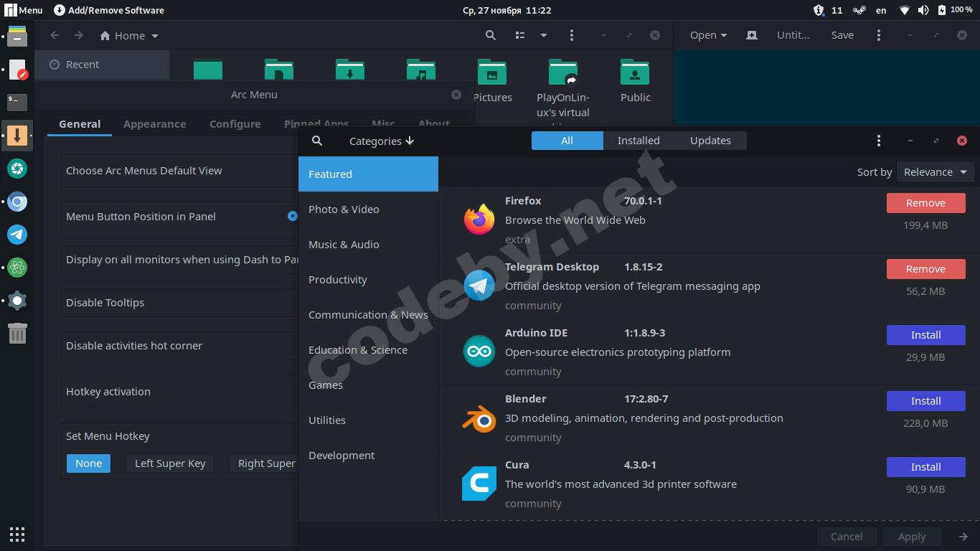Image resolution: width=980 pixels, height=551 pixels.
Task: Switch to the Updates tab
Action: pyautogui.click(x=710, y=141)
